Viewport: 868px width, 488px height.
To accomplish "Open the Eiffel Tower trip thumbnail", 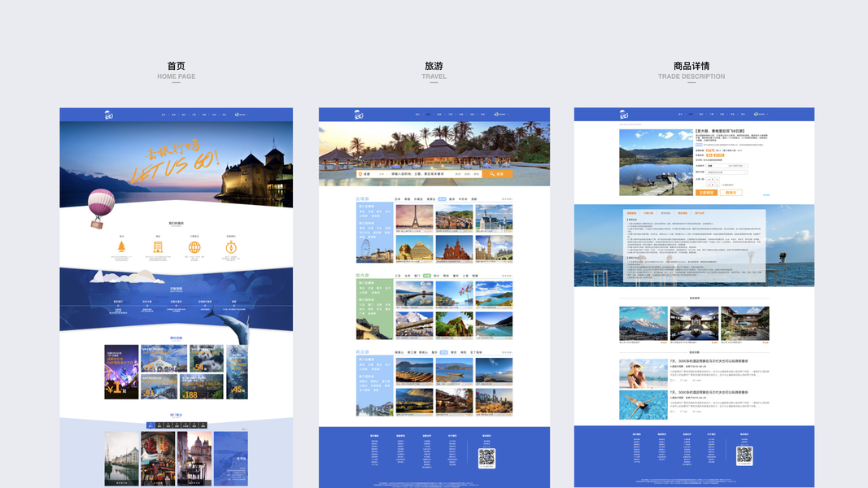I will [415, 219].
